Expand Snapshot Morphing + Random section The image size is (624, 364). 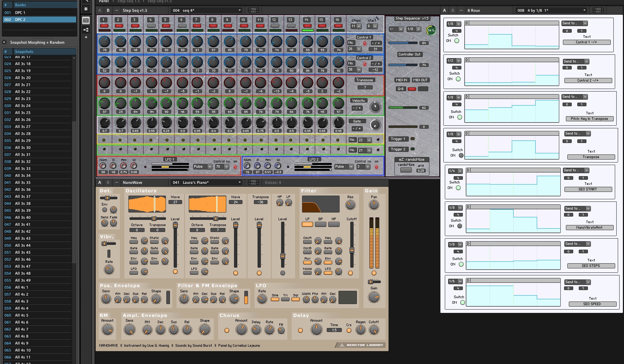pos(4,42)
